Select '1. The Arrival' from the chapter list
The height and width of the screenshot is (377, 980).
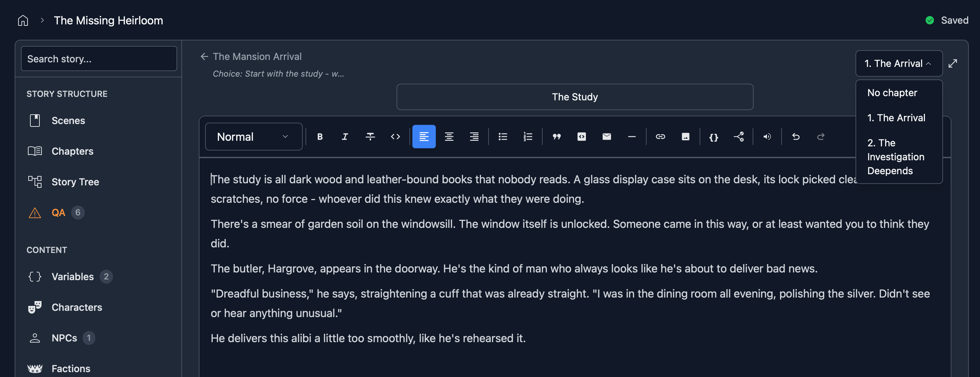tap(896, 117)
